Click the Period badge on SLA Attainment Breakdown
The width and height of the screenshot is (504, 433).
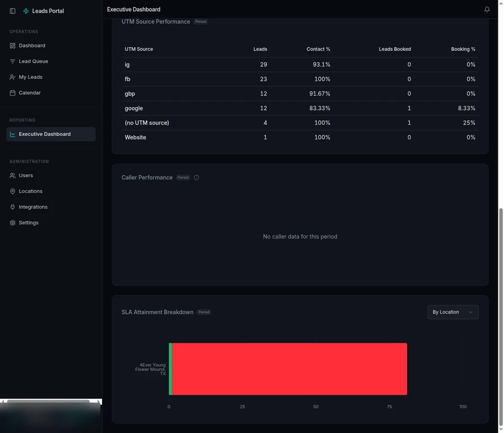pyautogui.click(x=204, y=312)
